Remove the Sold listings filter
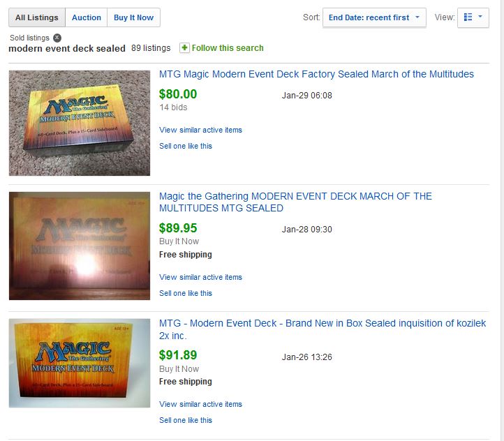This screenshot has width=504, height=441. (x=57, y=38)
